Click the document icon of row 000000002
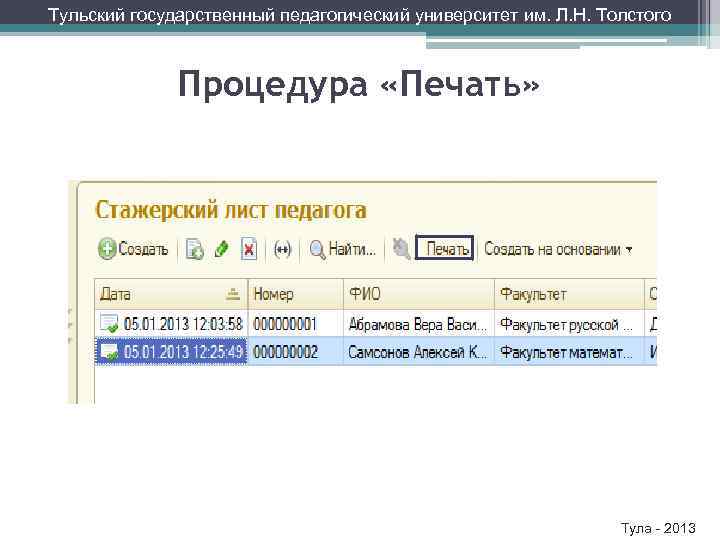720x540 pixels. [x=109, y=352]
